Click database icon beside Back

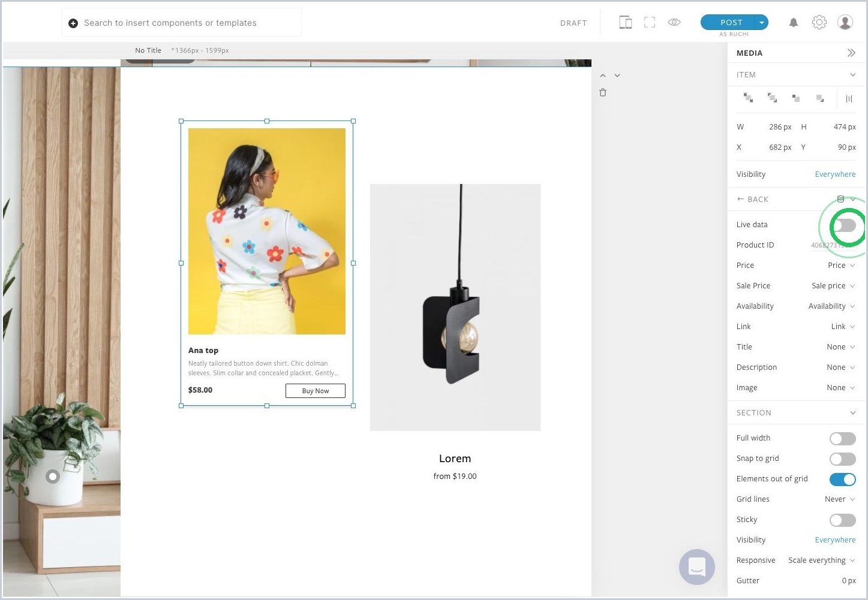coord(840,199)
